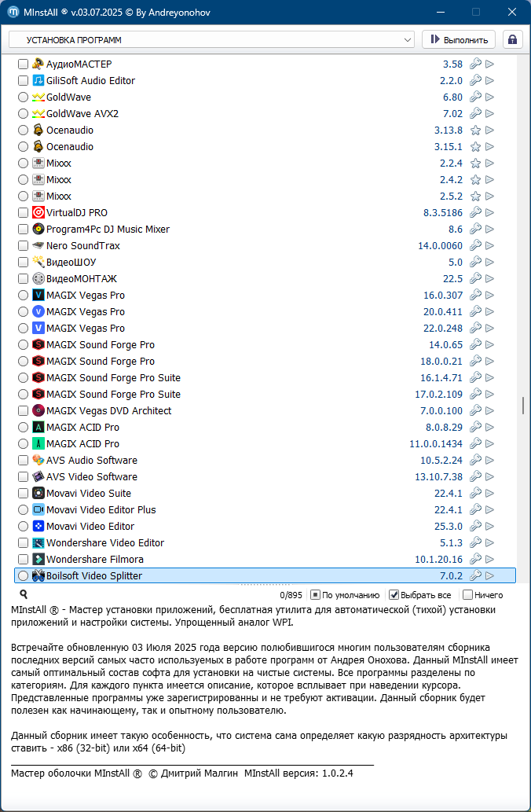Click the play arrow in the Nero SoundTrax row
Image resolution: width=531 pixels, height=812 pixels.
pyautogui.click(x=489, y=246)
